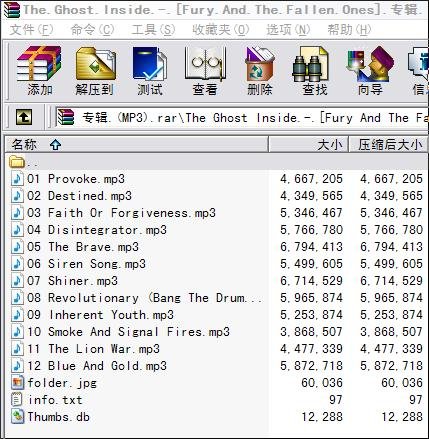Sort by 名称 (Name) column header

(137, 145)
